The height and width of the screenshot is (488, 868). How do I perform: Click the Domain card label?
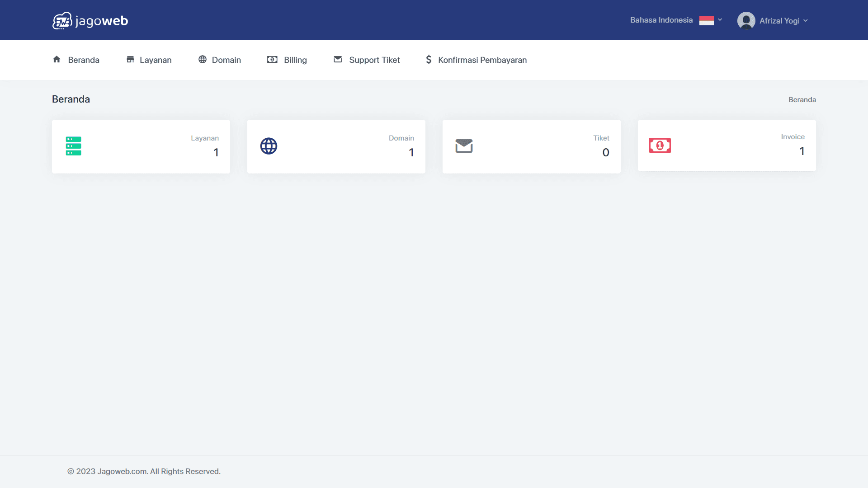tap(401, 138)
